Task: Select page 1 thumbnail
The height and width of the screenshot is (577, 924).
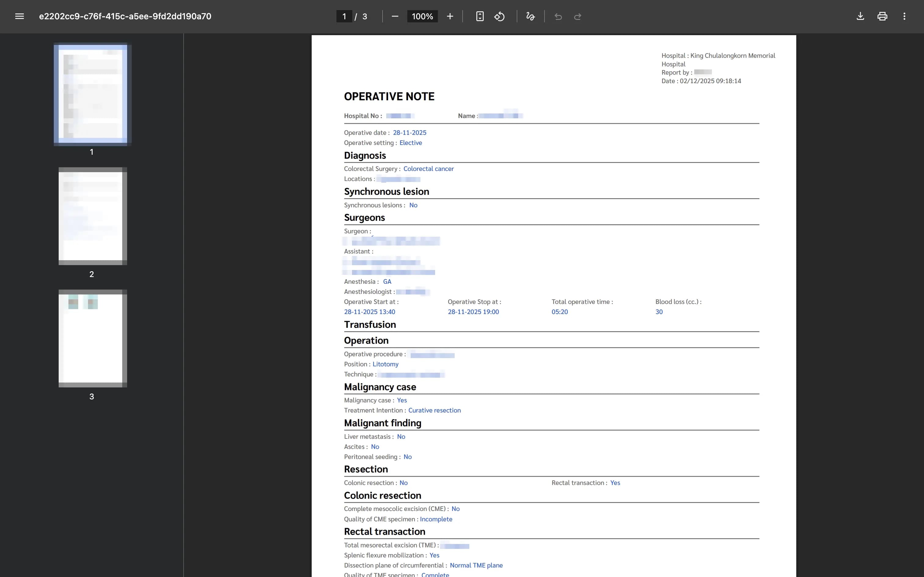Action: tap(92, 94)
